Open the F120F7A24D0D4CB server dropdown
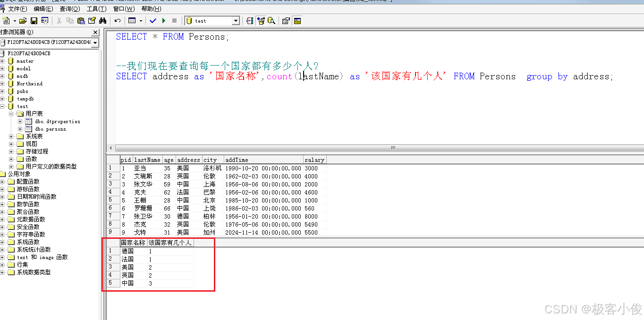The height and width of the screenshot is (320, 644). [x=95, y=42]
